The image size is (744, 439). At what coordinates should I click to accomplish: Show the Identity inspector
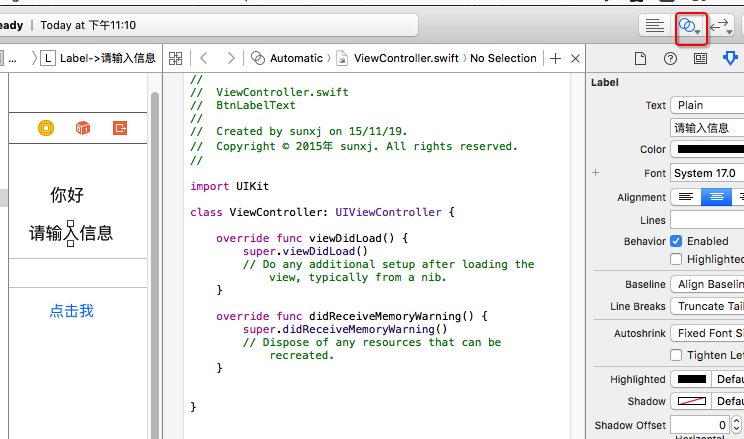pos(700,58)
